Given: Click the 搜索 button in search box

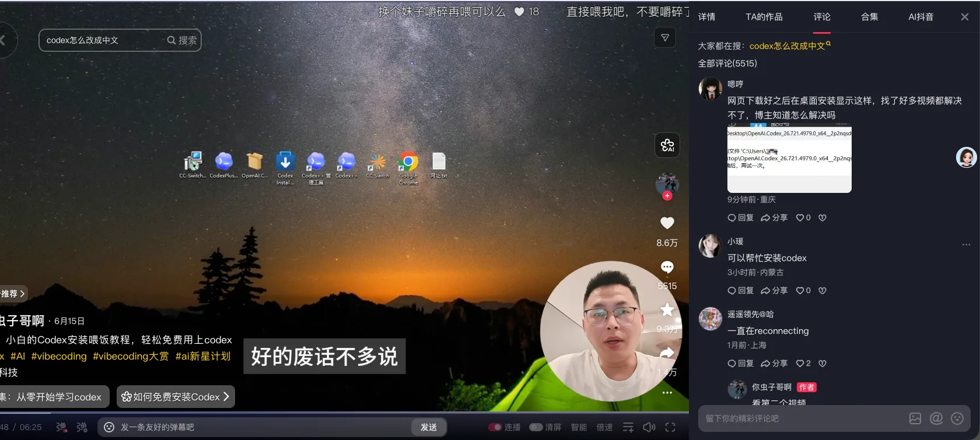Looking at the screenshot, I should point(182,40).
